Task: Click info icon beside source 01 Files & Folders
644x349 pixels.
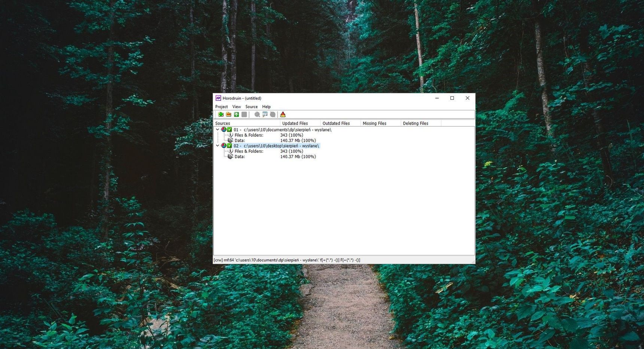Action: click(x=231, y=135)
